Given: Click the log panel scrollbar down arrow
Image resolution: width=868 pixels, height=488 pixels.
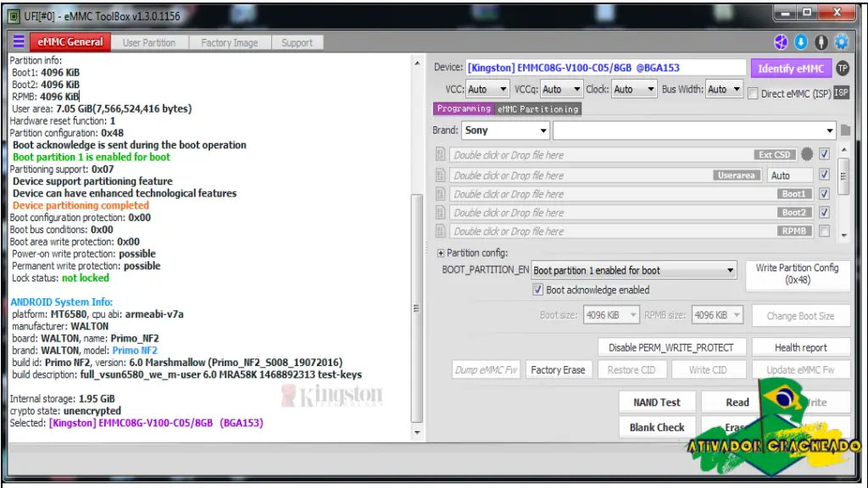Looking at the screenshot, I should 417,433.
